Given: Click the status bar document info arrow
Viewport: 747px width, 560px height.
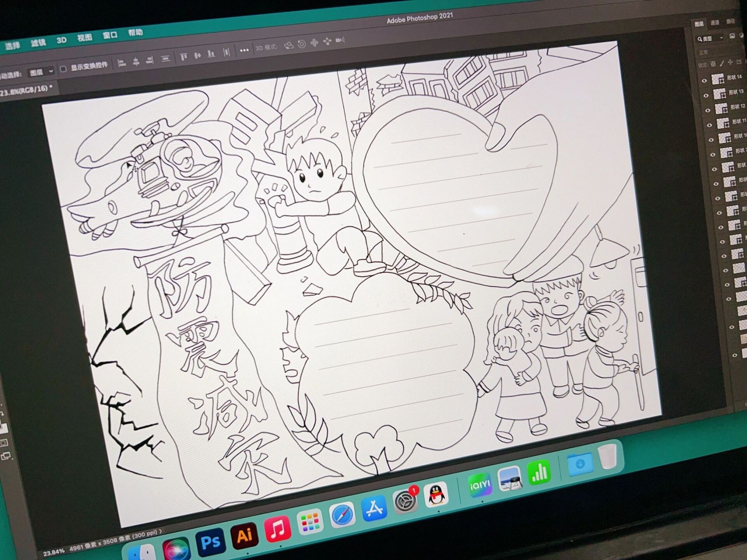Looking at the screenshot, I should pos(161,531).
